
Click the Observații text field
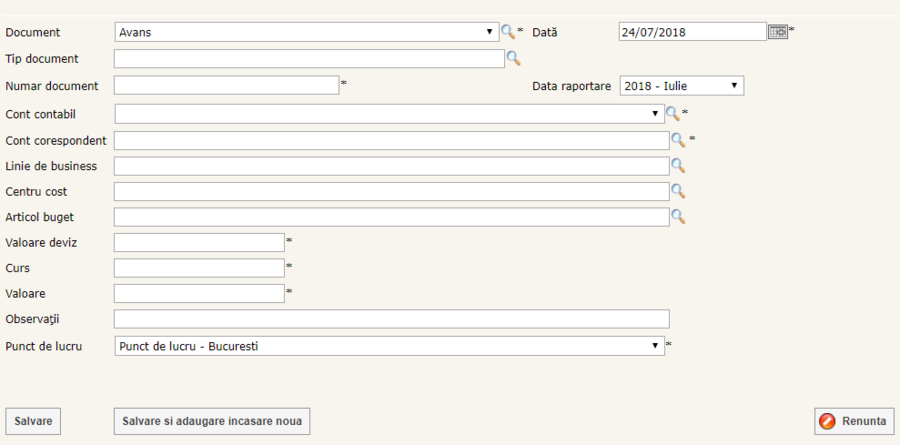(x=391, y=319)
